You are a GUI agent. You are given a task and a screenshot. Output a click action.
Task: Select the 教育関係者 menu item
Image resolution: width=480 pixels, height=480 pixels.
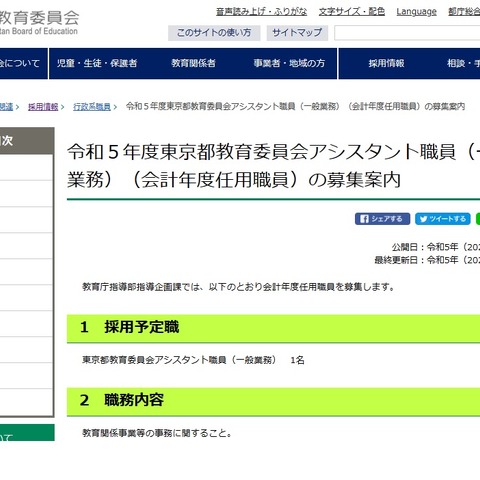(x=193, y=63)
